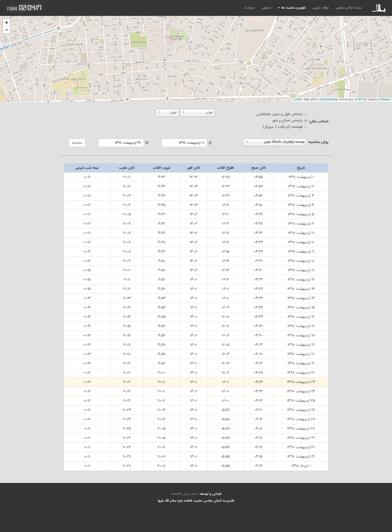
Task: Click the date cell ۳۱ اردیبهشت ۱۳۹۸
Action: (301, 456)
